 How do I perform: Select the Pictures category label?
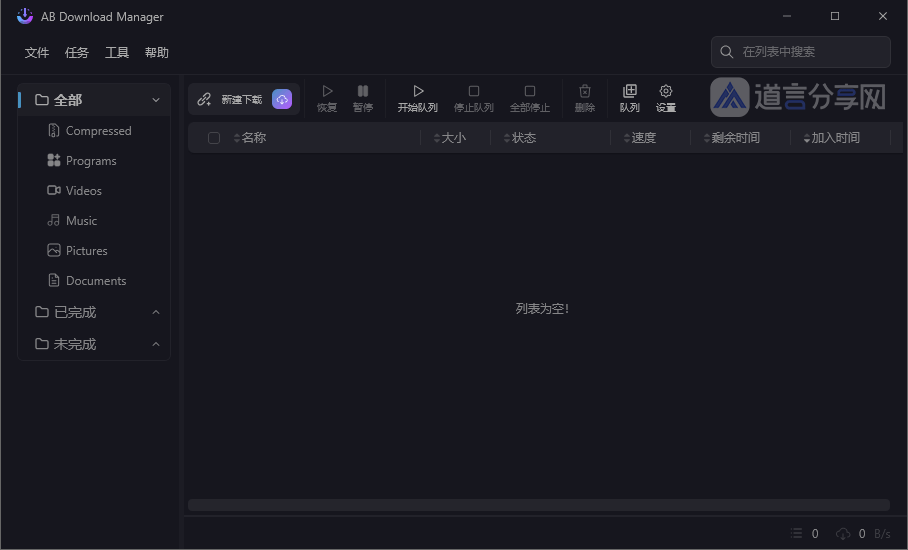pyautogui.click(x=86, y=251)
